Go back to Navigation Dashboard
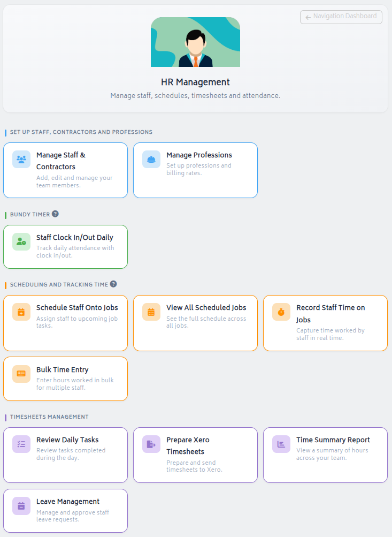The image size is (392, 537). [x=341, y=17]
